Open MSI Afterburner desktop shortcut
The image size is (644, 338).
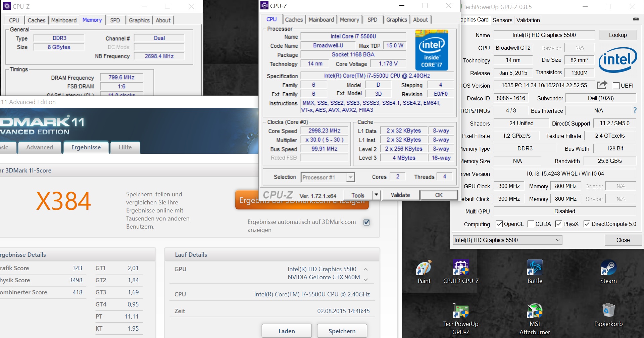535,319
